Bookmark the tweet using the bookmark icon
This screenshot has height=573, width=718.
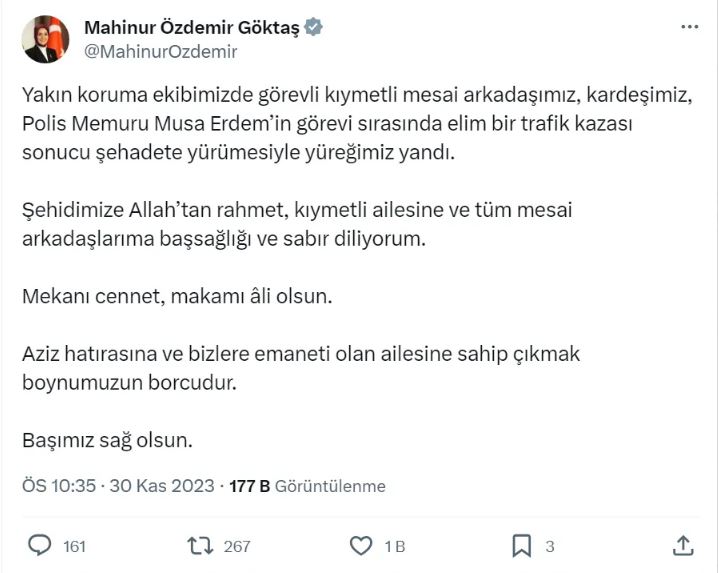[x=522, y=546]
